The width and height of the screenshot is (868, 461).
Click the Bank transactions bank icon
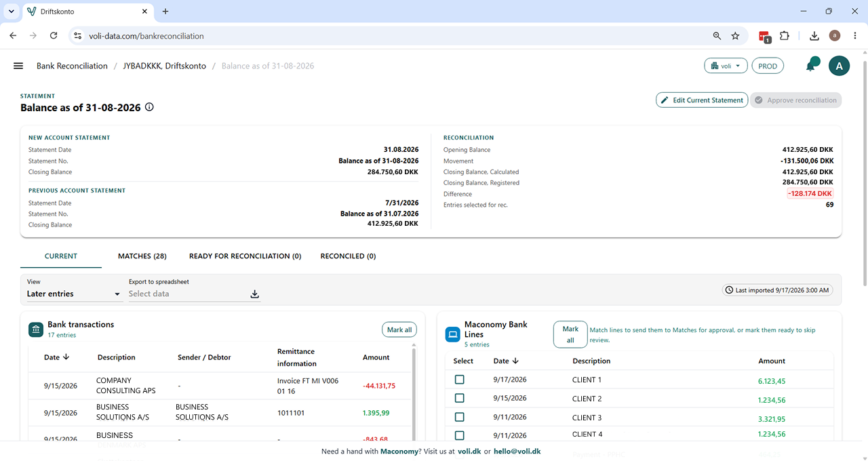tap(36, 329)
